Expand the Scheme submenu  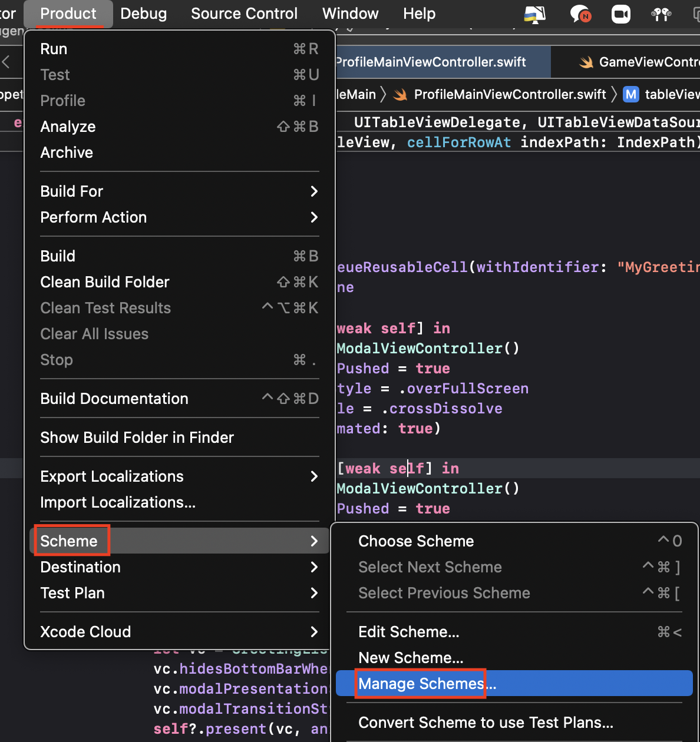pos(180,541)
